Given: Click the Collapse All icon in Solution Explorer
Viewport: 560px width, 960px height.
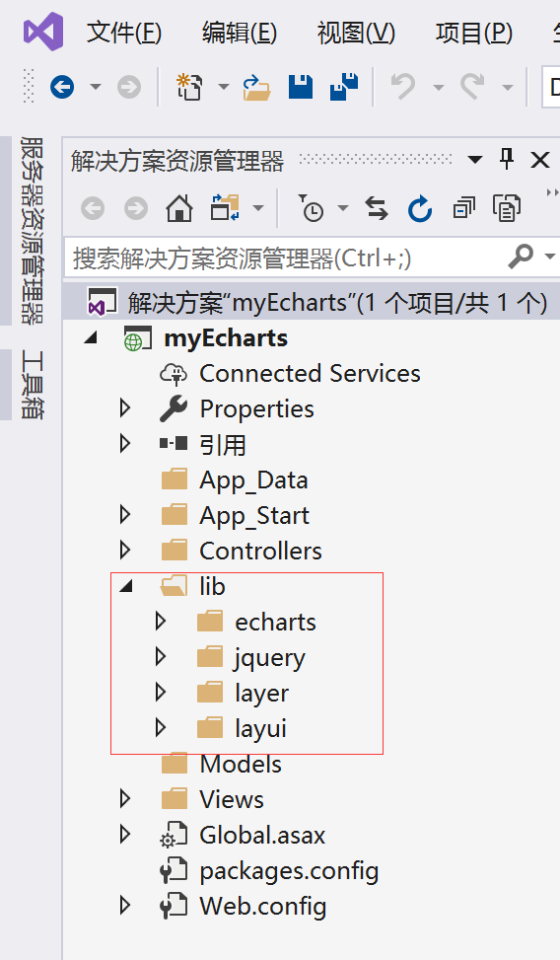Looking at the screenshot, I should pyautogui.click(x=463, y=209).
